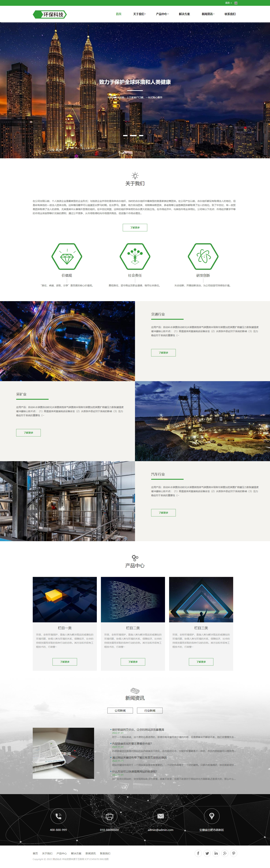Click 了解更多 under 交通行业
270x868 pixels.
[x=163, y=352]
